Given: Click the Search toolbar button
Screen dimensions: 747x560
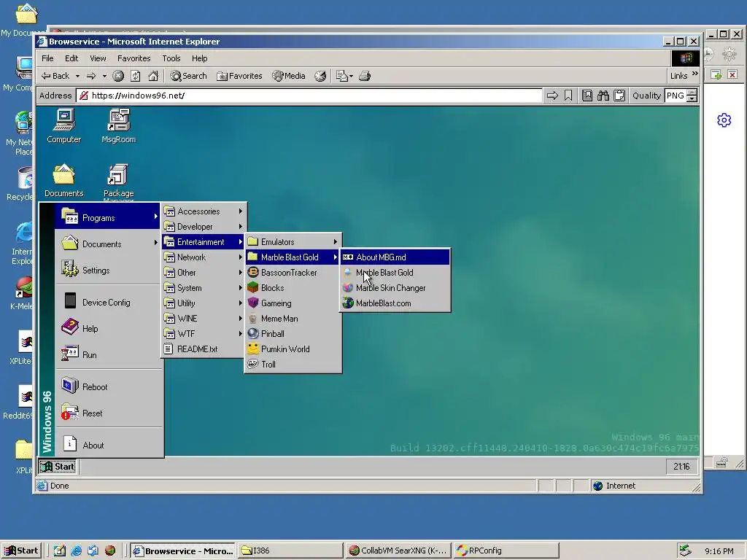Looking at the screenshot, I should [189, 76].
